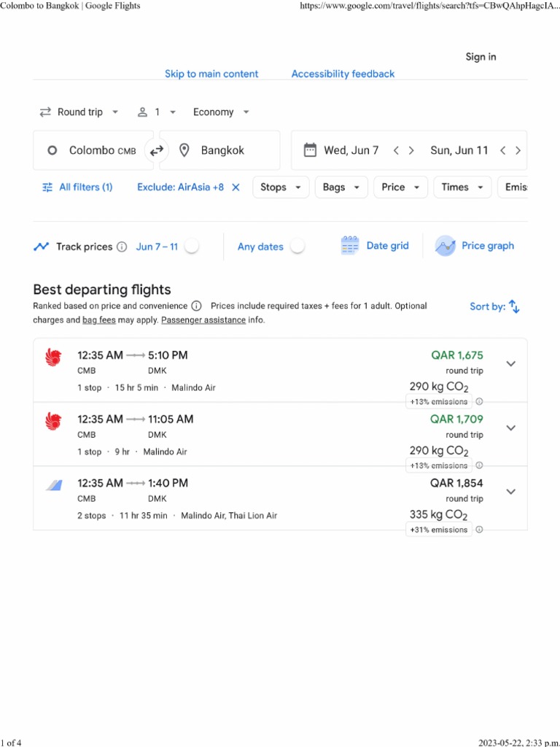Click Accessibility feedback link
The width and height of the screenshot is (560, 747).
343,74
